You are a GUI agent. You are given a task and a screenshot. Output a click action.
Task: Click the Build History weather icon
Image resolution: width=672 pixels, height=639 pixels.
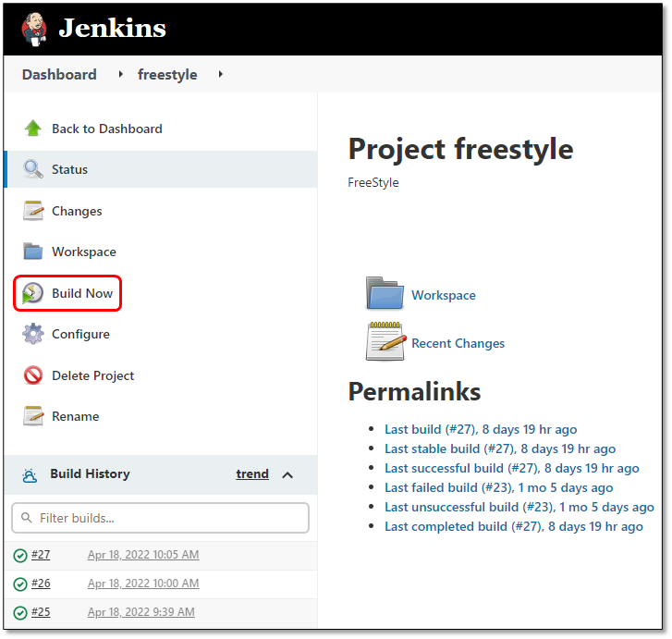(30, 475)
